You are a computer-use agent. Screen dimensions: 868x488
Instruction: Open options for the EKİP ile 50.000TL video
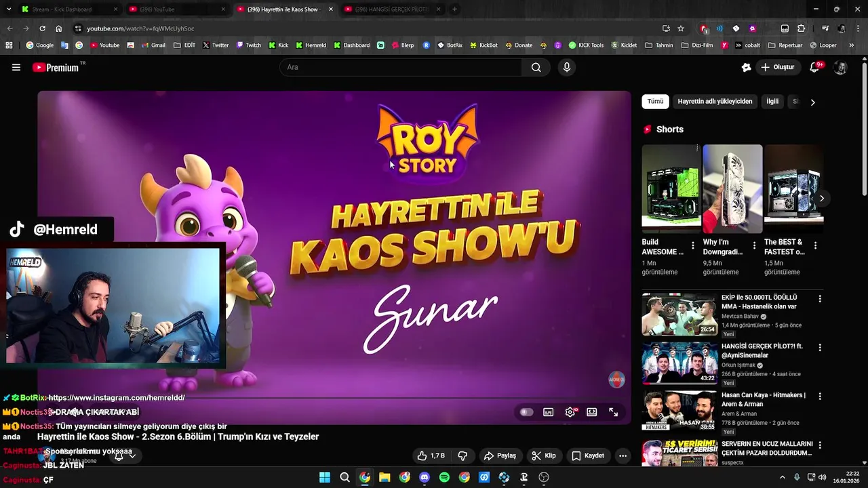pyautogui.click(x=820, y=298)
